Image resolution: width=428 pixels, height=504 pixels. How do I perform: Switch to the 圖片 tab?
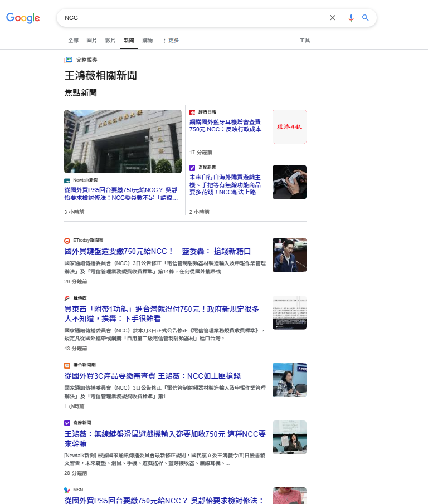pos(91,41)
